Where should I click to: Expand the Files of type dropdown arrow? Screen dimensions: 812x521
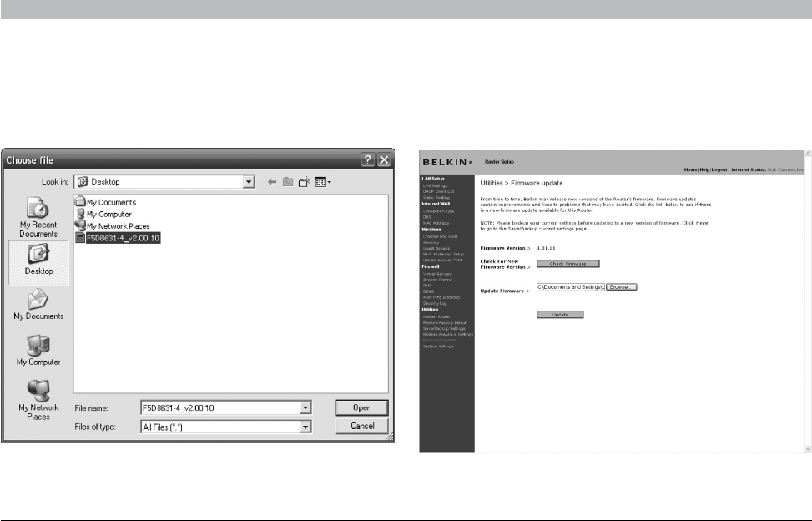point(305,427)
